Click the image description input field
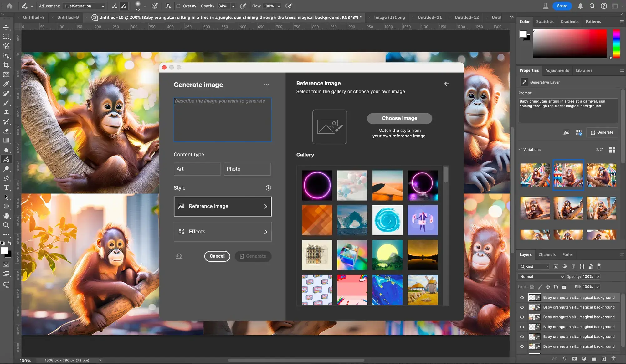Viewport: 626px width, 364px height. 223,119
